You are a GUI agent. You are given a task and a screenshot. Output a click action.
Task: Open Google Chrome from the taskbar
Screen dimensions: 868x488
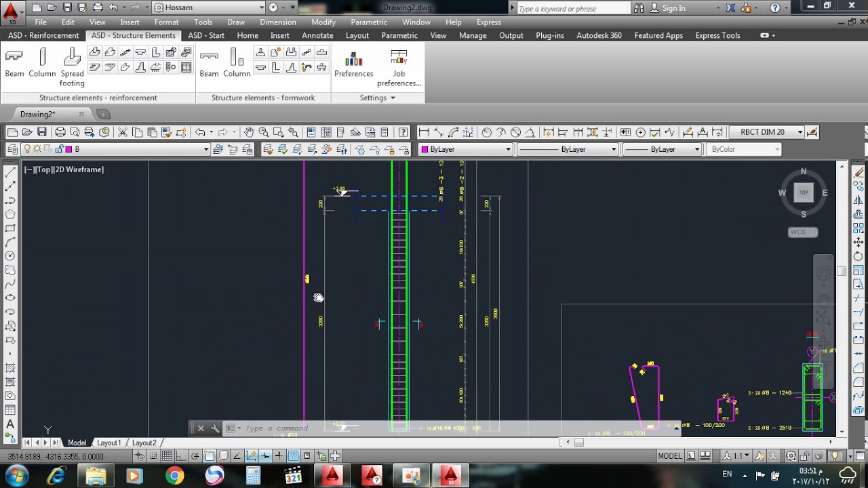tap(175, 476)
